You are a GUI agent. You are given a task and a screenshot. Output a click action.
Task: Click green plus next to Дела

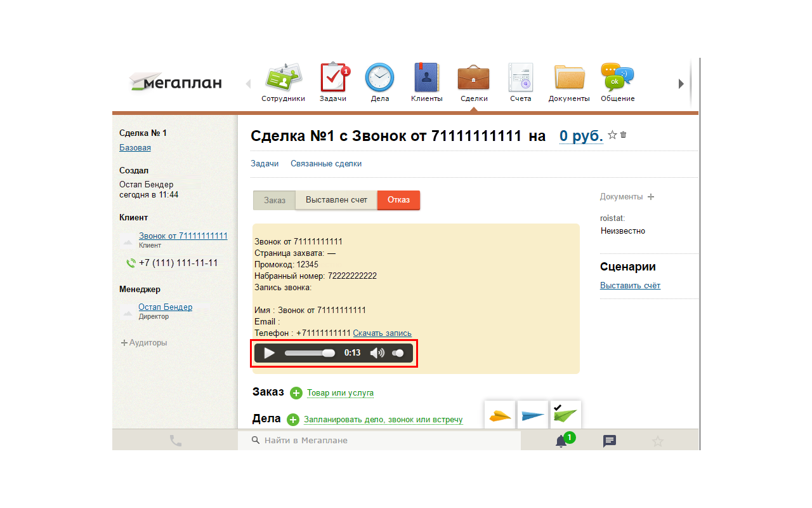[x=293, y=420]
